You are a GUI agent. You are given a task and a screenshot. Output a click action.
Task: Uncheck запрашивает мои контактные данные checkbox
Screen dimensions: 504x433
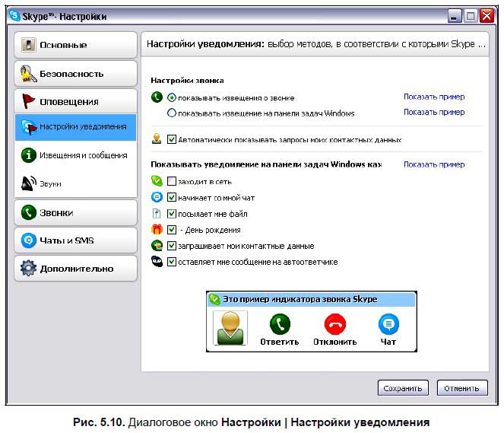[x=172, y=246]
